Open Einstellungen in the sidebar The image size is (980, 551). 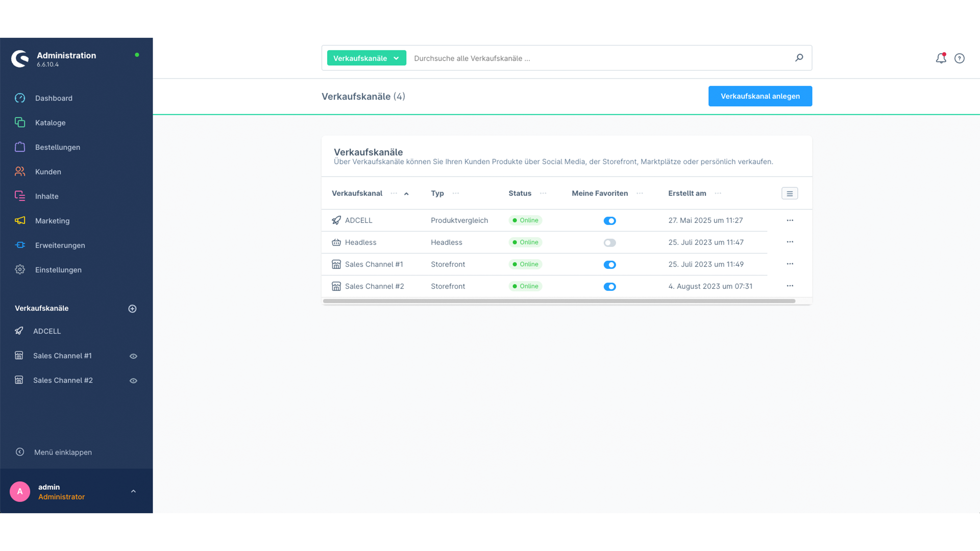pyautogui.click(x=58, y=270)
